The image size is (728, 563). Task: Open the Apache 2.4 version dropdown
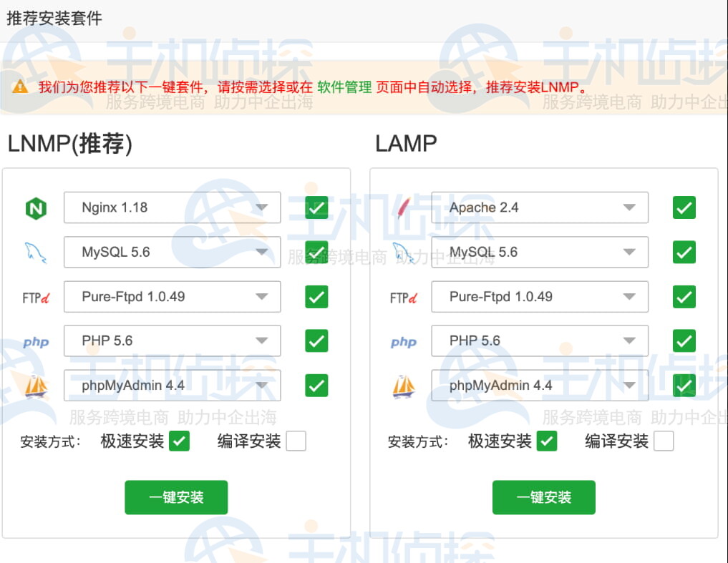tap(540, 207)
